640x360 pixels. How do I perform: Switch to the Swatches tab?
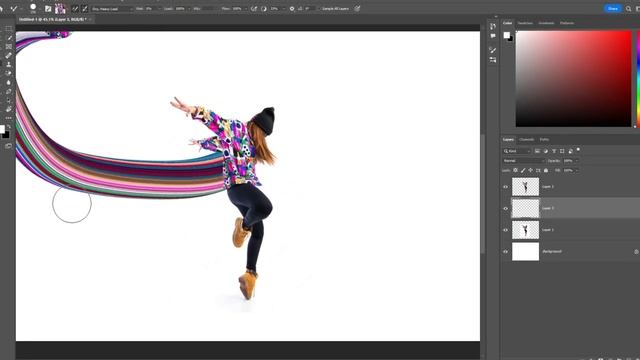pyautogui.click(x=525, y=23)
